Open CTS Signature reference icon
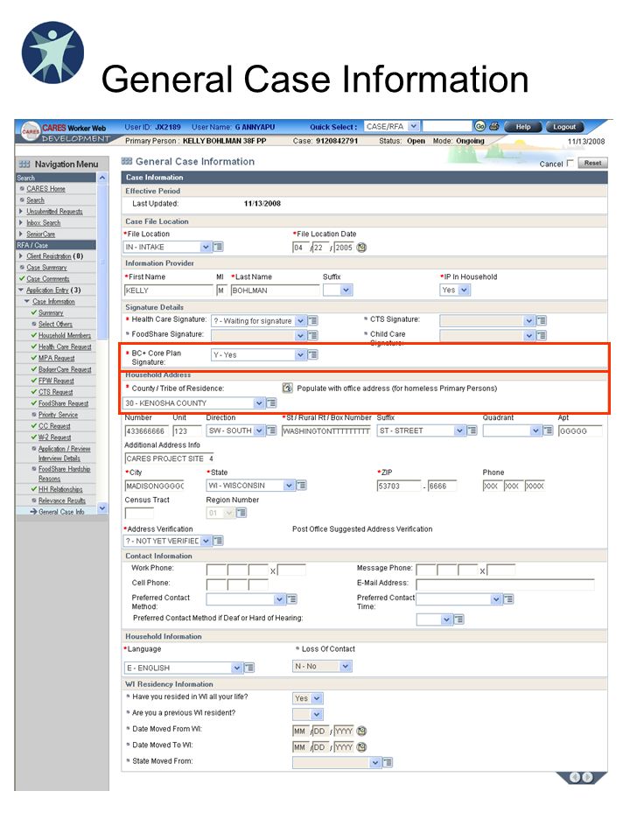 [542, 320]
